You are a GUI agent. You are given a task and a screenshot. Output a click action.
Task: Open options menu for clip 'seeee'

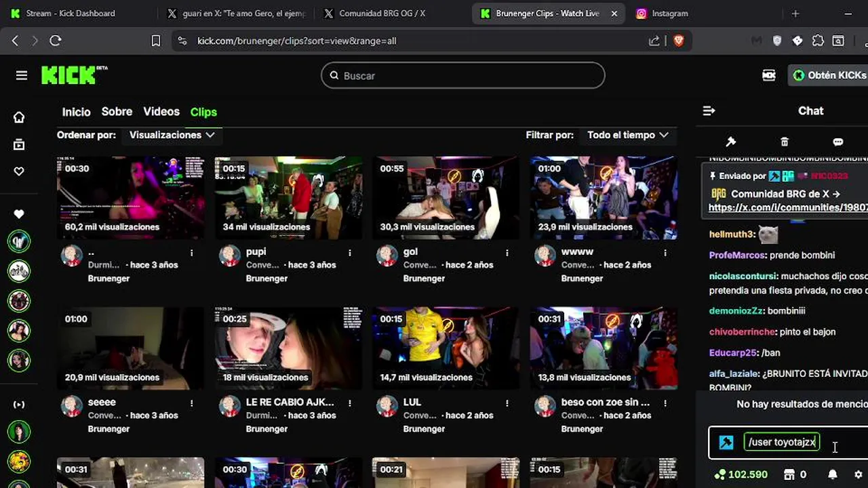(192, 403)
